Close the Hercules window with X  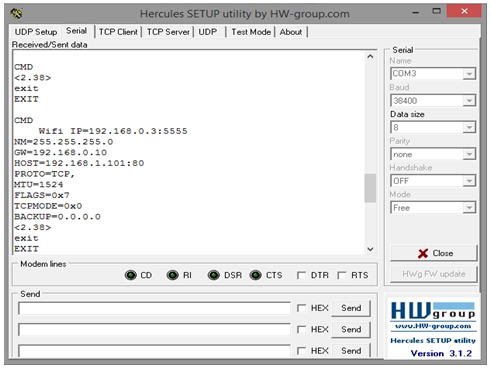pos(464,12)
